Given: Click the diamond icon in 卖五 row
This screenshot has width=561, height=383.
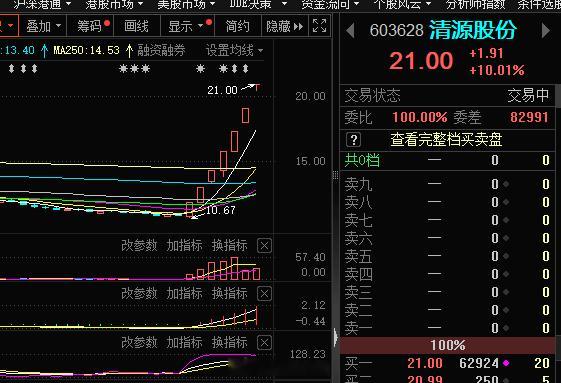Looking at the screenshot, I should click(506, 256).
